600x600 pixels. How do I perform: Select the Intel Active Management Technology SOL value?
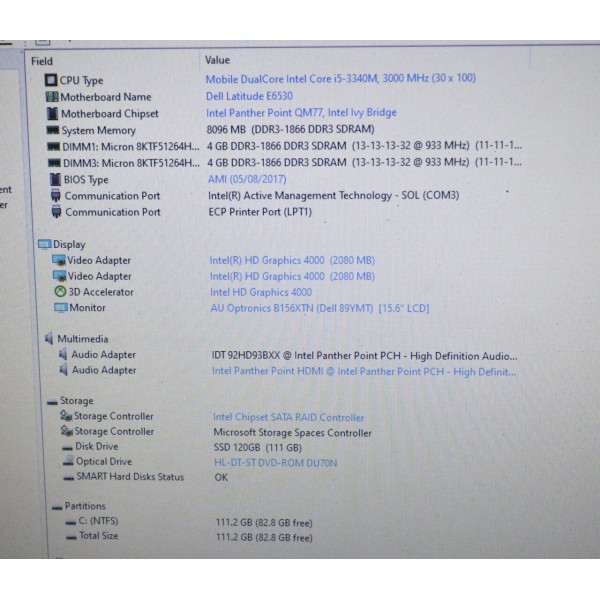coord(334,196)
